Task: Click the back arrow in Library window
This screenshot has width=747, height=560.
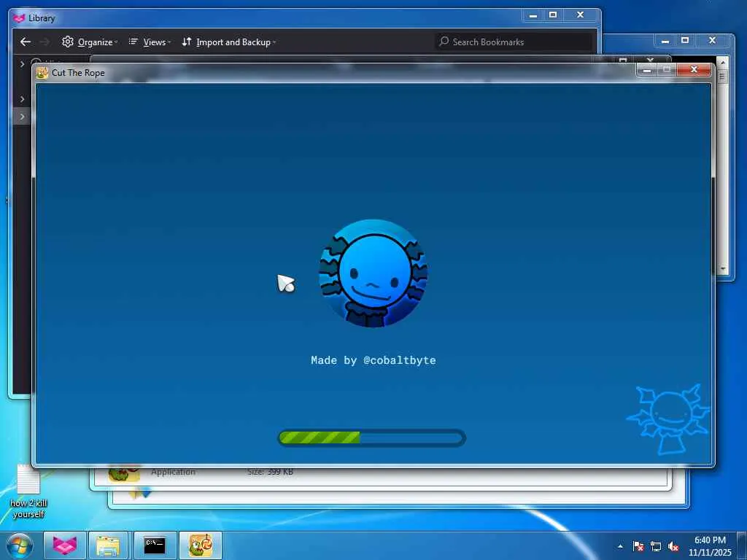Action: [x=26, y=42]
